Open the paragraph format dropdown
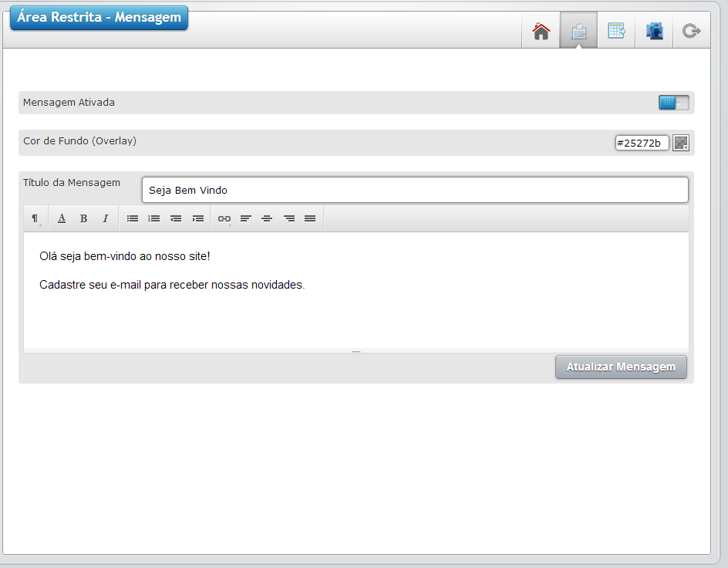Image resolution: width=728 pixels, height=568 pixels. pos(35,218)
